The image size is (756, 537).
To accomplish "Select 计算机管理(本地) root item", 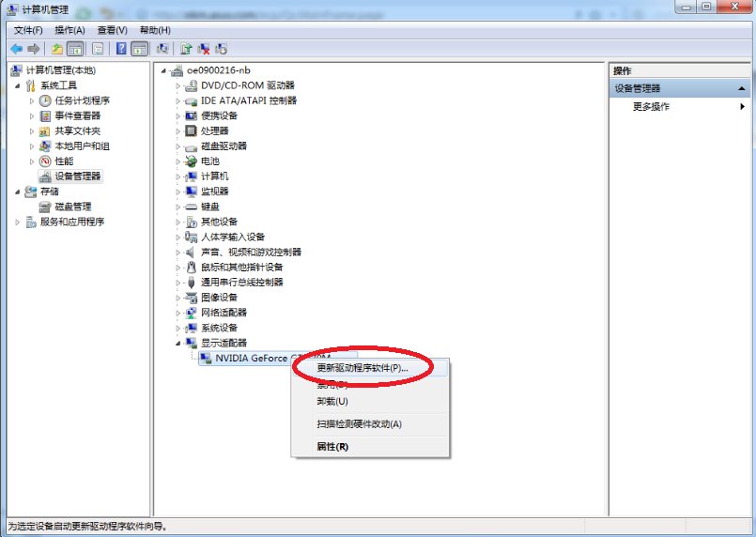I will [x=60, y=70].
